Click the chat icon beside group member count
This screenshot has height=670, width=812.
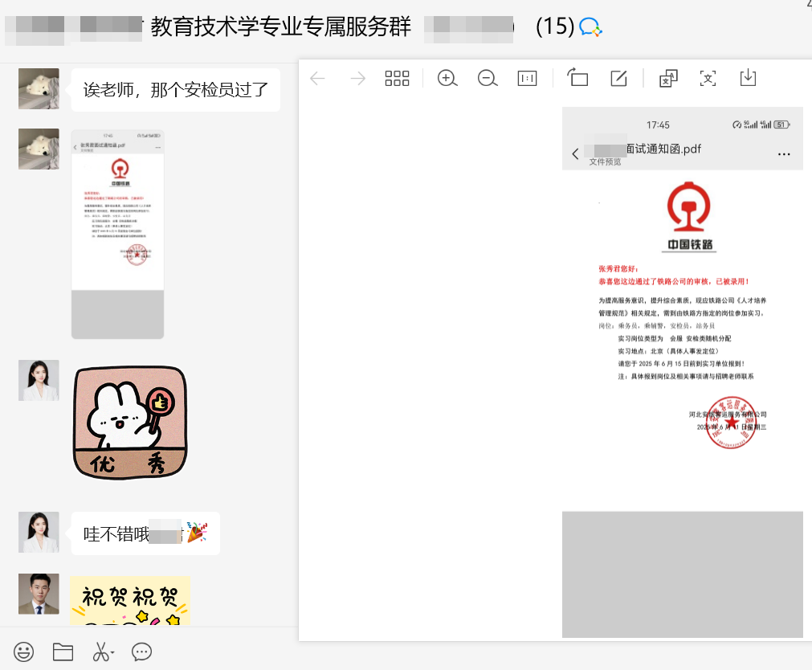[x=590, y=27]
